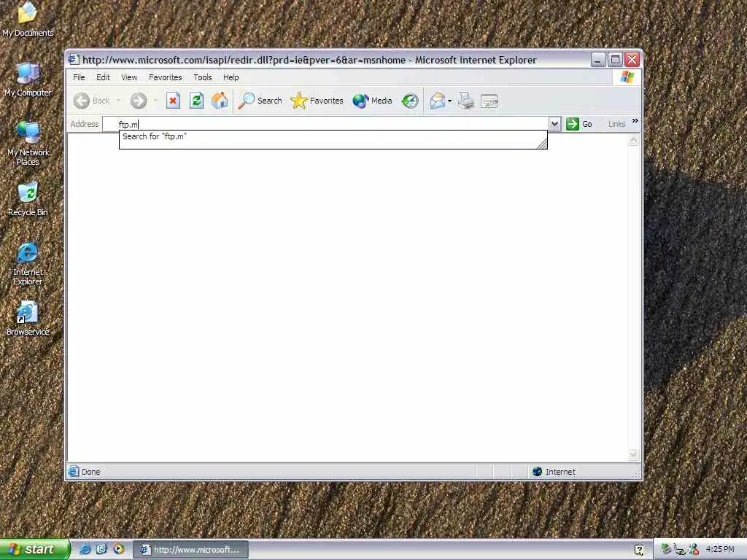Expand the Links bar chevron
This screenshot has height=560, width=747.
(635, 121)
